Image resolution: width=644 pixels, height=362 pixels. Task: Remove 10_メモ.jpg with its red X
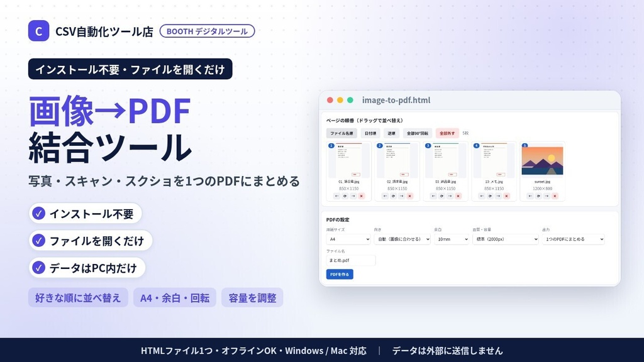click(x=506, y=196)
